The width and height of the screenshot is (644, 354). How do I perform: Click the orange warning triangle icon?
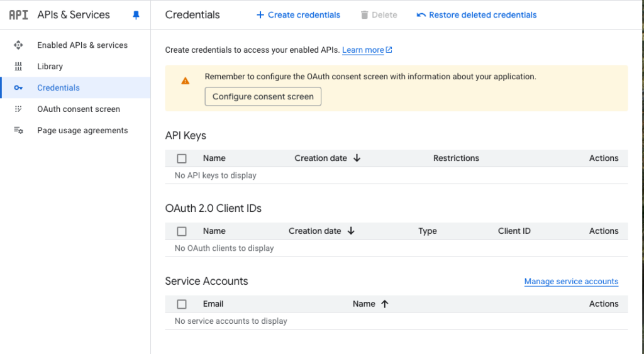click(186, 81)
